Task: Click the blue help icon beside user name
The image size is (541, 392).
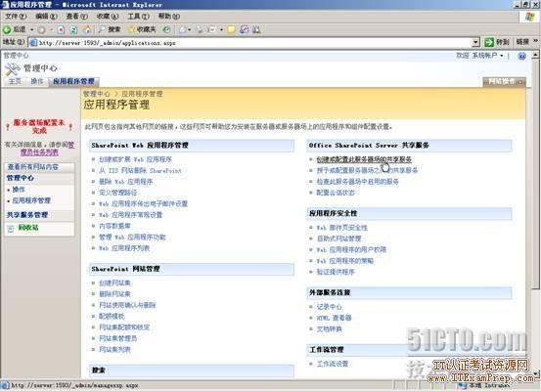Action: [x=522, y=56]
